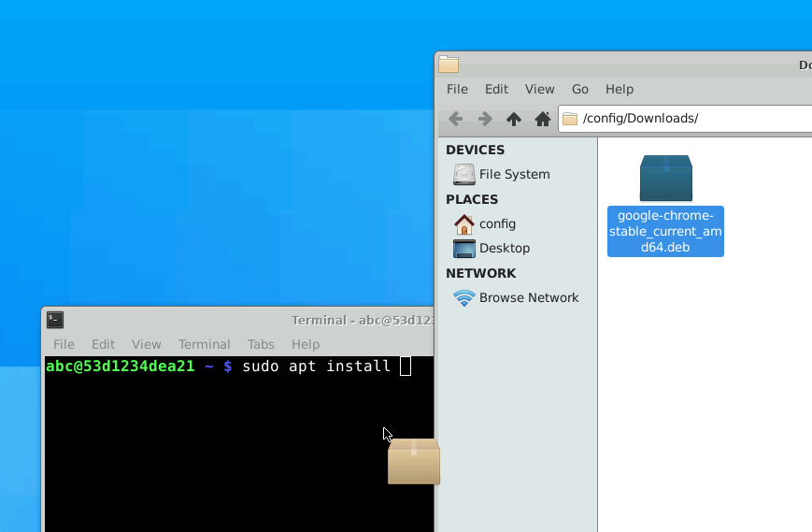Open the Terminal menu in terminal window

pyautogui.click(x=204, y=344)
